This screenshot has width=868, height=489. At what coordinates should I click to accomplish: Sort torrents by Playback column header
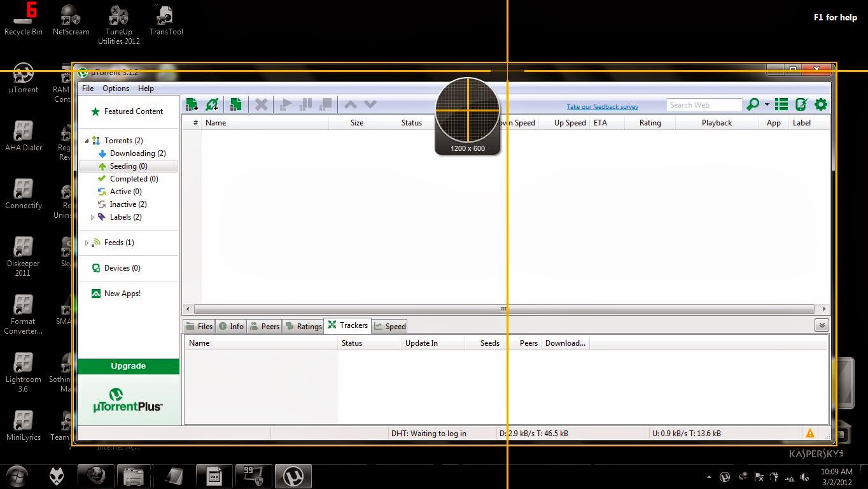(717, 123)
